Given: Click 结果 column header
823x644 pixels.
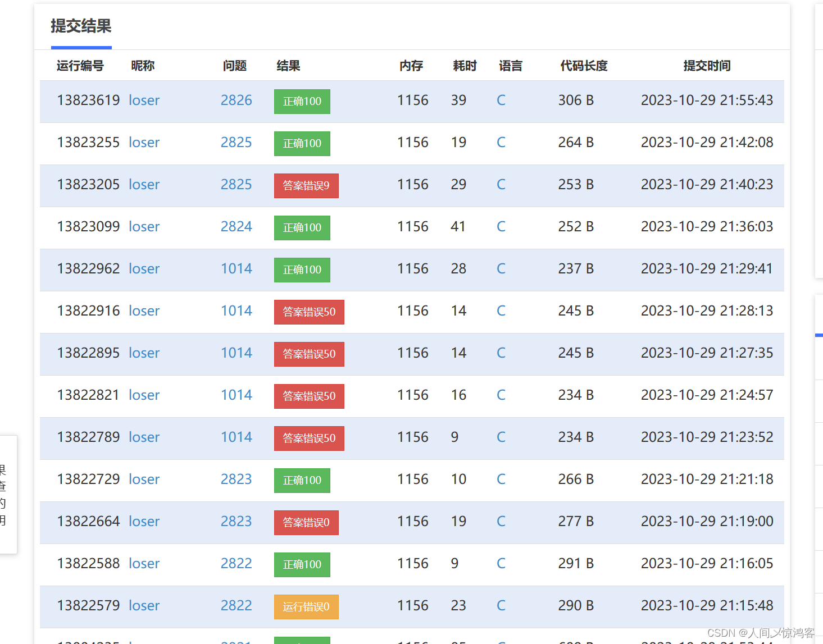Looking at the screenshot, I should coord(288,66).
